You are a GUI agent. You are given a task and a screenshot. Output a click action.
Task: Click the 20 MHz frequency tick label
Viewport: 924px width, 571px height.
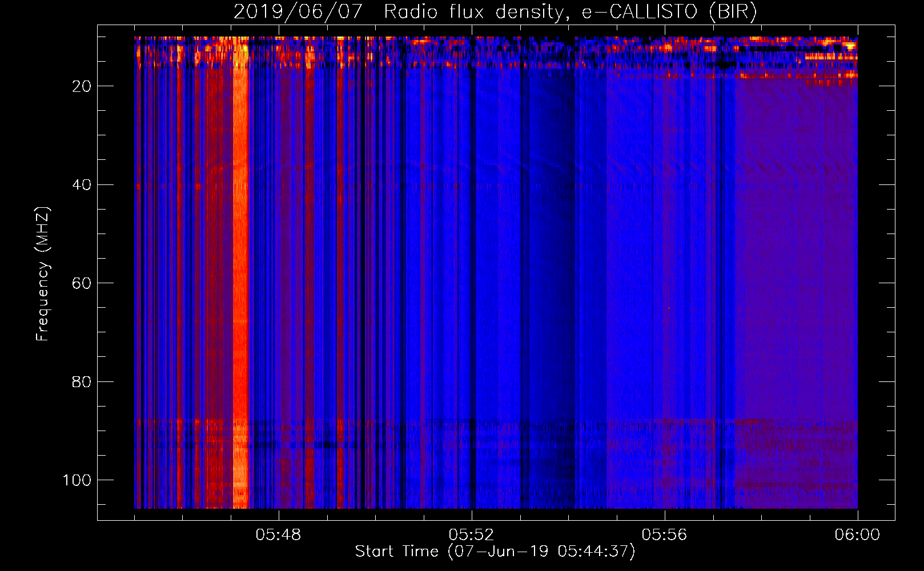(x=82, y=86)
